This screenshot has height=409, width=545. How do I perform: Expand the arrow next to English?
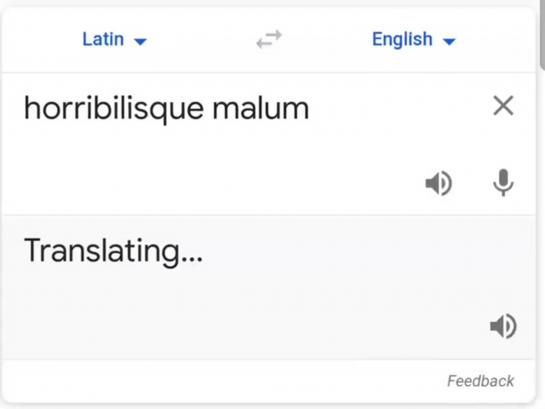tap(449, 42)
